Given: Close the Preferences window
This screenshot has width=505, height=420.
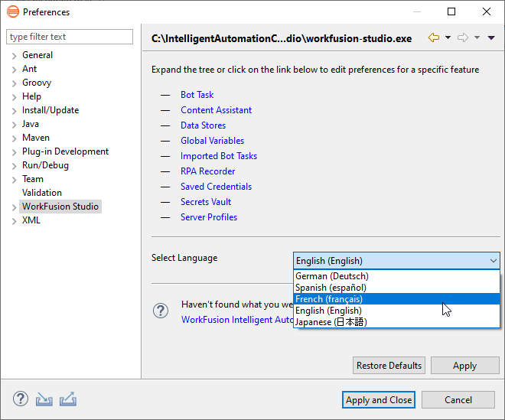Looking at the screenshot, I should [487, 11].
